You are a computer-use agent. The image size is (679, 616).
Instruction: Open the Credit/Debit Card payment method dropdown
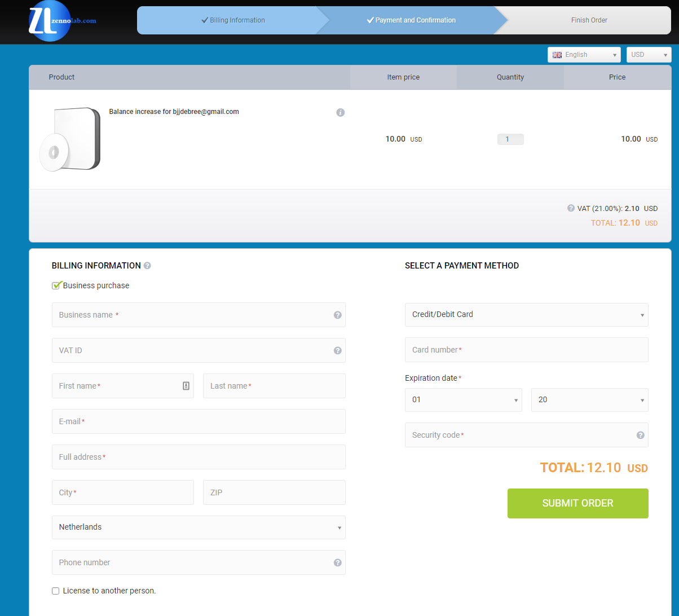click(527, 315)
